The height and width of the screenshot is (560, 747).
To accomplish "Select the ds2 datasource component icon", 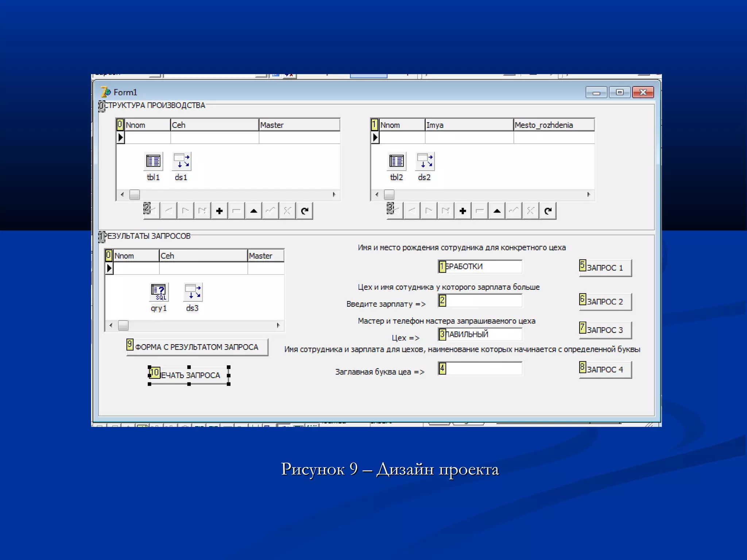I will click(425, 161).
